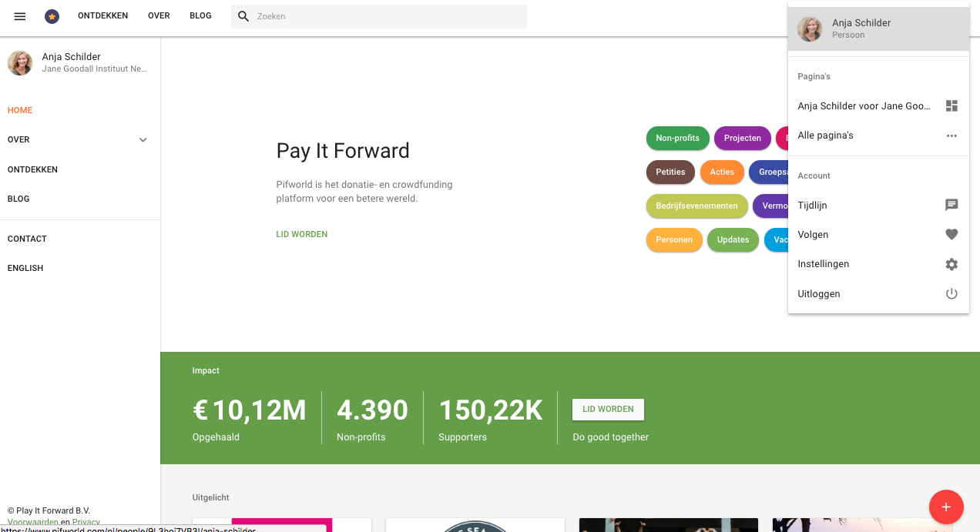980x532 pixels.
Task: Click the Projecten category chip
Action: point(743,139)
